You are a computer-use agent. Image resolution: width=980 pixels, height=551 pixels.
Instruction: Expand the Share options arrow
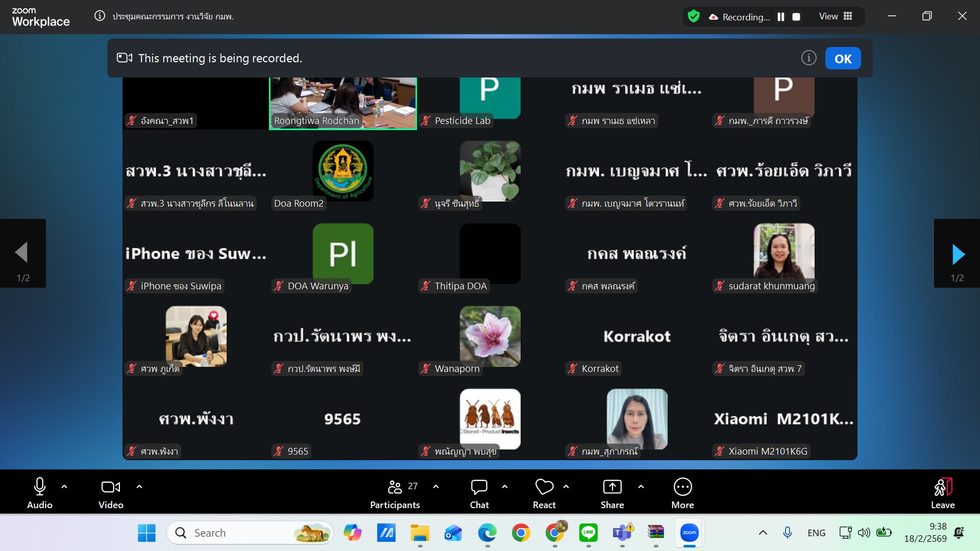641,487
